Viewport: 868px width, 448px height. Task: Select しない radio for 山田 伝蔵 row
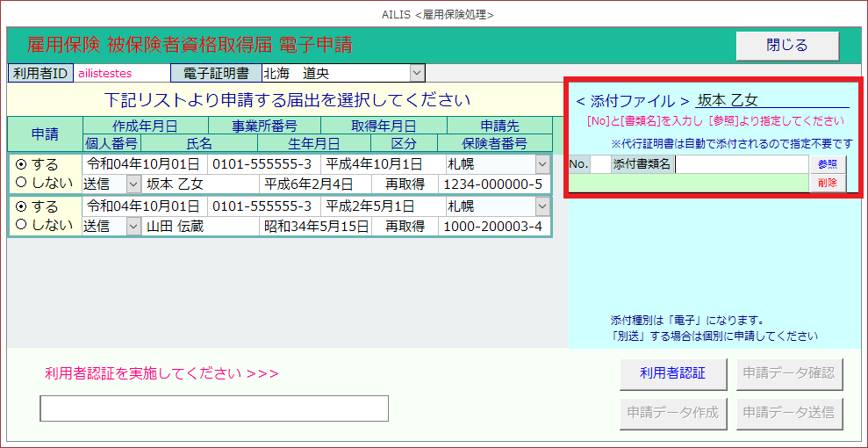pyautogui.click(x=22, y=226)
